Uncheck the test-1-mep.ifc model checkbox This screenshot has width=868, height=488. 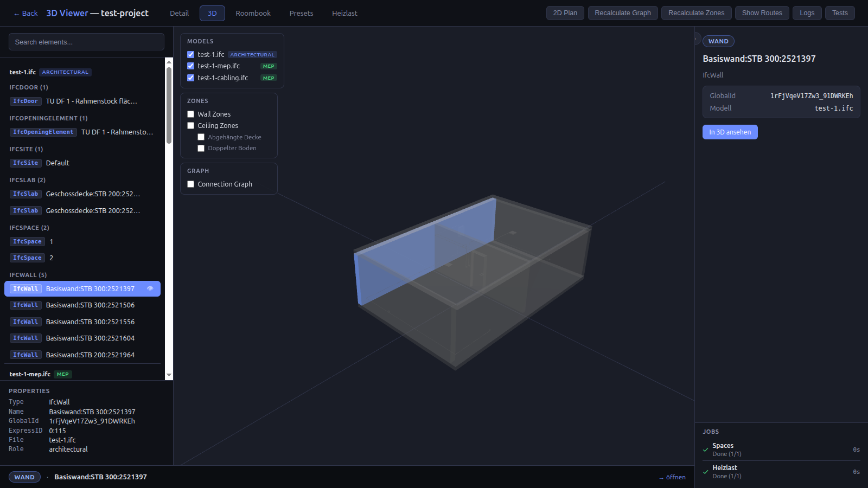pos(190,66)
